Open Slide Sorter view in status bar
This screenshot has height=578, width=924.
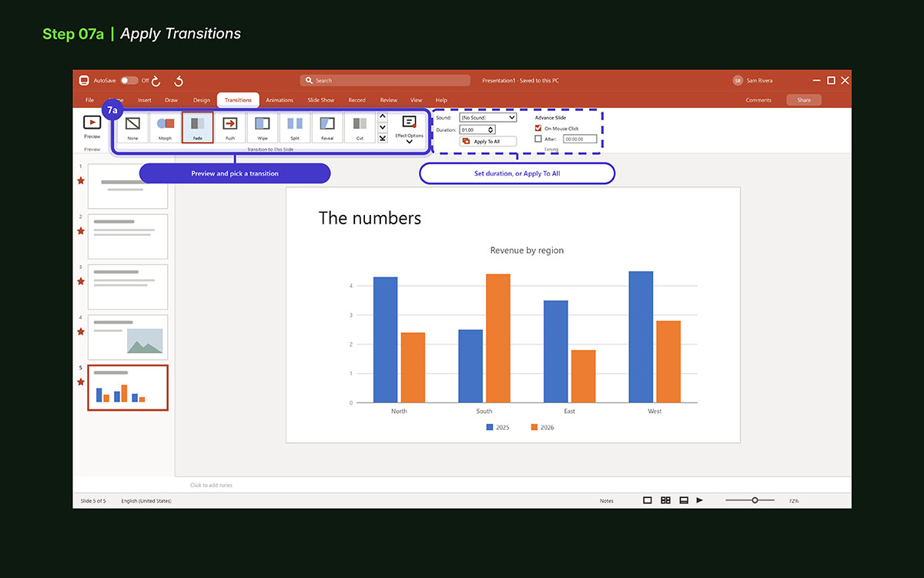(665, 500)
